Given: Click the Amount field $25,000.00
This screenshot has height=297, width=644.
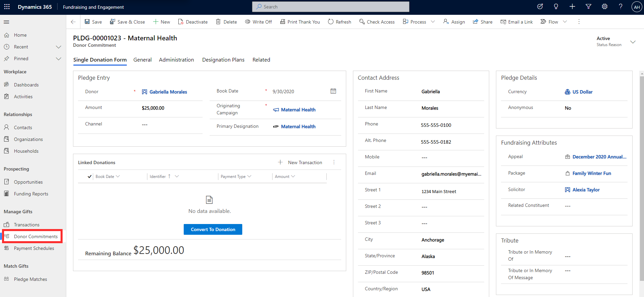Looking at the screenshot, I should [153, 108].
